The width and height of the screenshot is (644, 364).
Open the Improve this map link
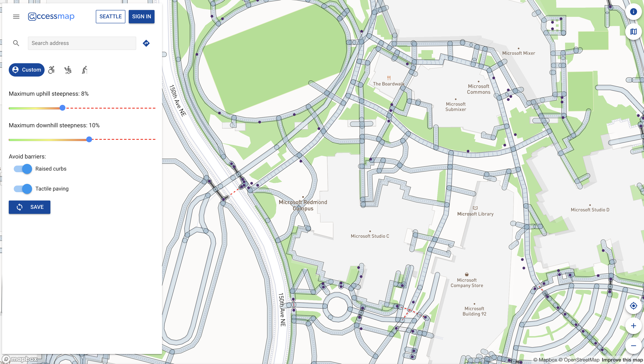pos(623,360)
